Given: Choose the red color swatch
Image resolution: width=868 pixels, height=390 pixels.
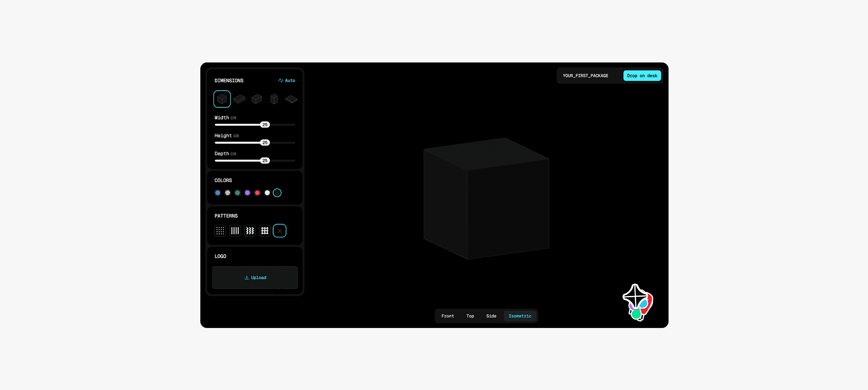Looking at the screenshot, I should 257,193.
